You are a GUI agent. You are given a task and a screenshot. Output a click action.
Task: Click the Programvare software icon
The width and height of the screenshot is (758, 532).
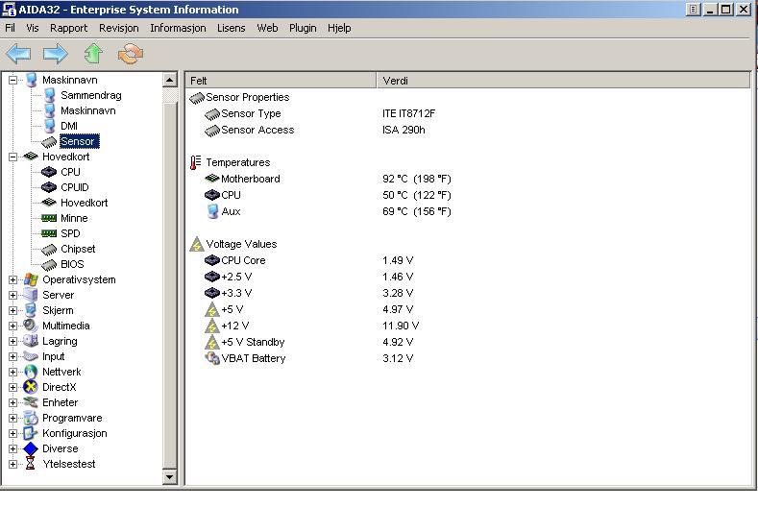point(31,418)
